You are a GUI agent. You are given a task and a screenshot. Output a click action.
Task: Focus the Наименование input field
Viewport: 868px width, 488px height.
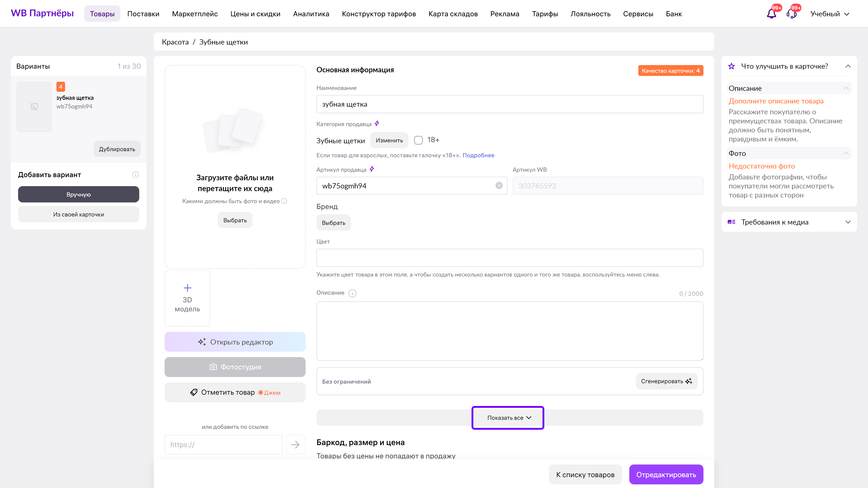click(x=509, y=104)
